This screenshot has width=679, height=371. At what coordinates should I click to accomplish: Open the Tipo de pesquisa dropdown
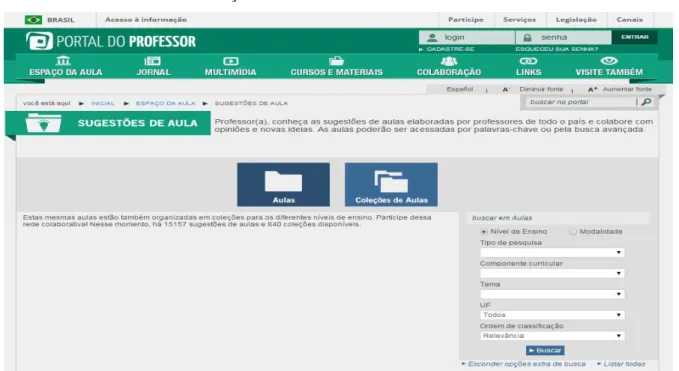click(x=552, y=252)
